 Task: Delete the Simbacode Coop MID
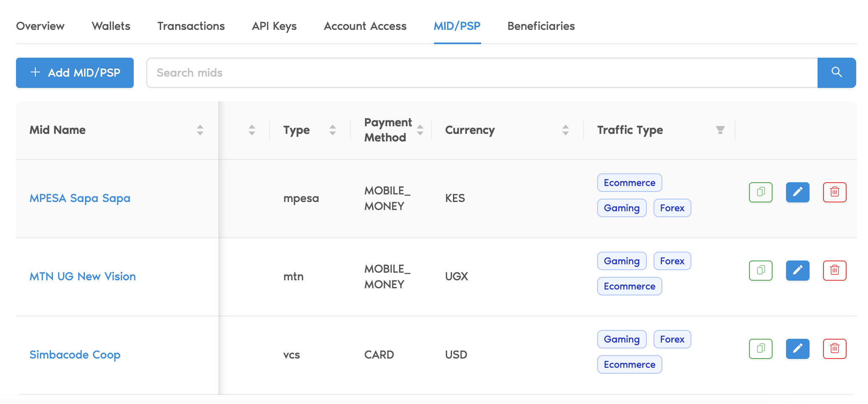click(x=834, y=348)
